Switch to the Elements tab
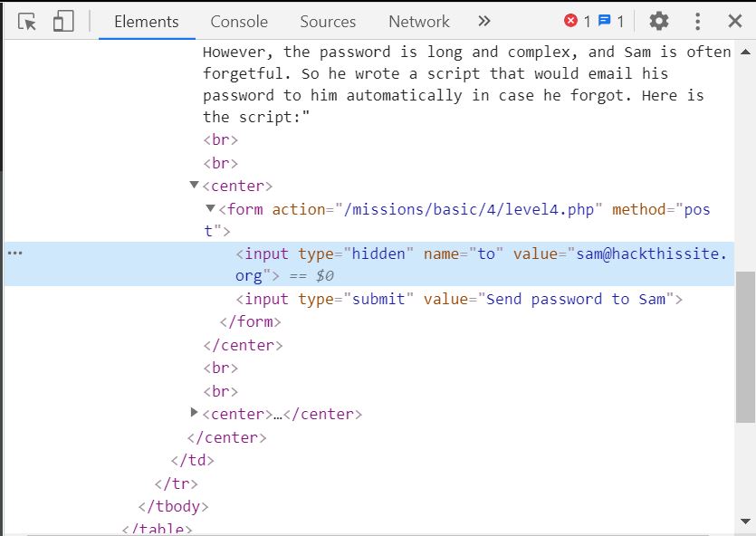This screenshot has height=536, width=756. click(147, 22)
